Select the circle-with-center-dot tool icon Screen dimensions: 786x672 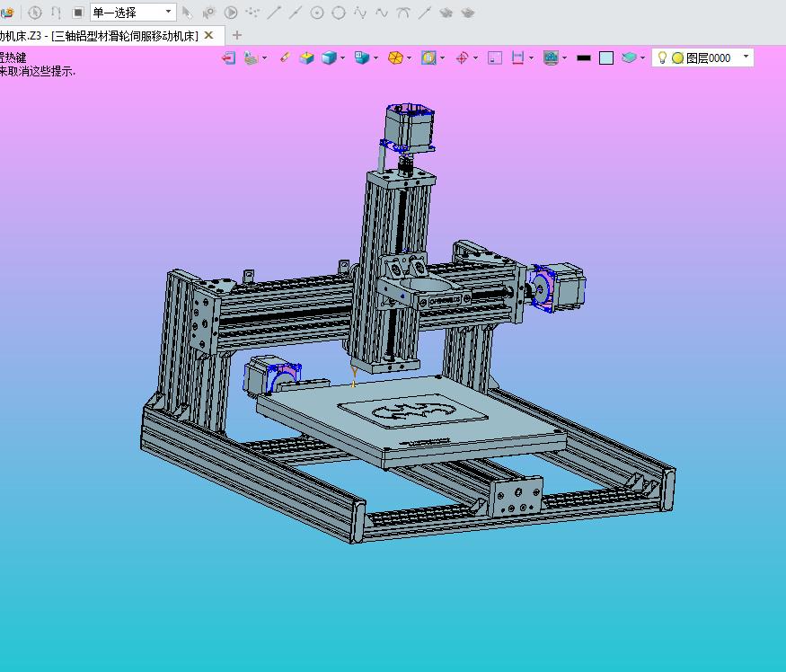[317, 12]
